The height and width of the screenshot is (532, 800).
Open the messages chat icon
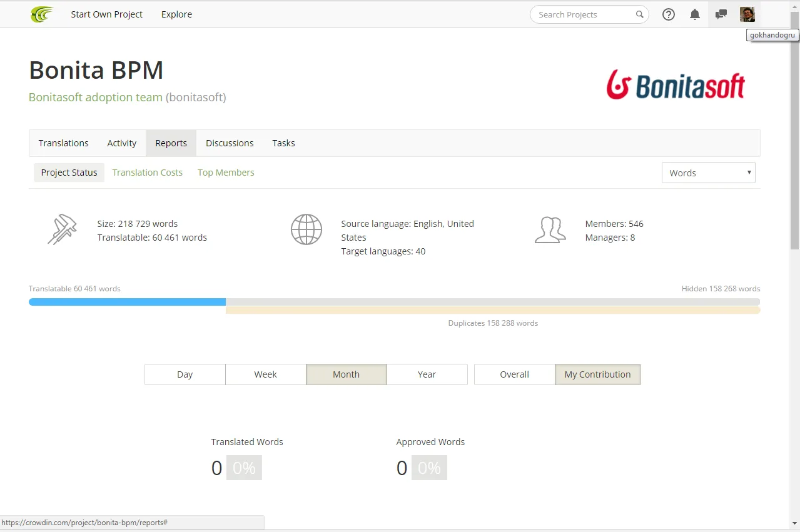pos(721,14)
